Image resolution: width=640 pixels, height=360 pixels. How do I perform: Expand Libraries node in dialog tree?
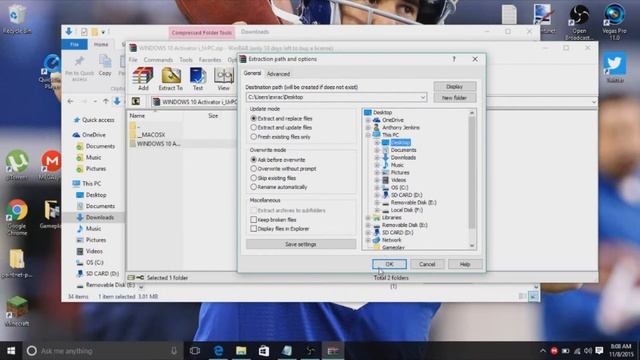(368, 218)
